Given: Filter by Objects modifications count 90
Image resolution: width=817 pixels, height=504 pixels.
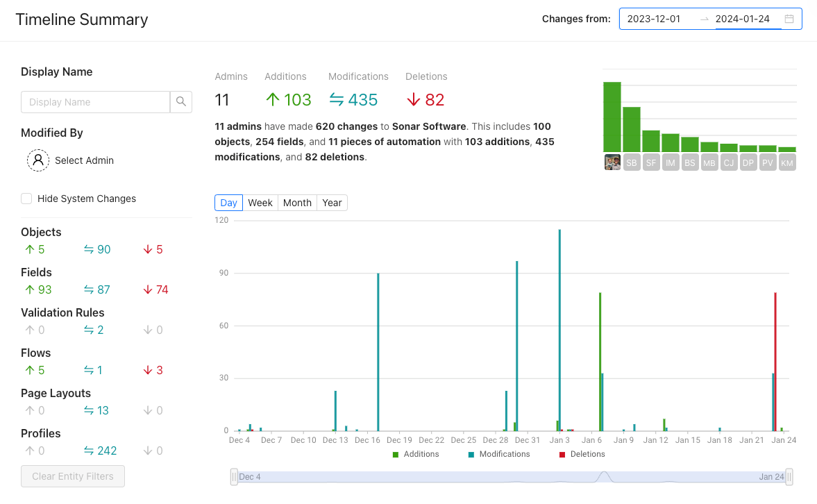Looking at the screenshot, I should [97, 250].
